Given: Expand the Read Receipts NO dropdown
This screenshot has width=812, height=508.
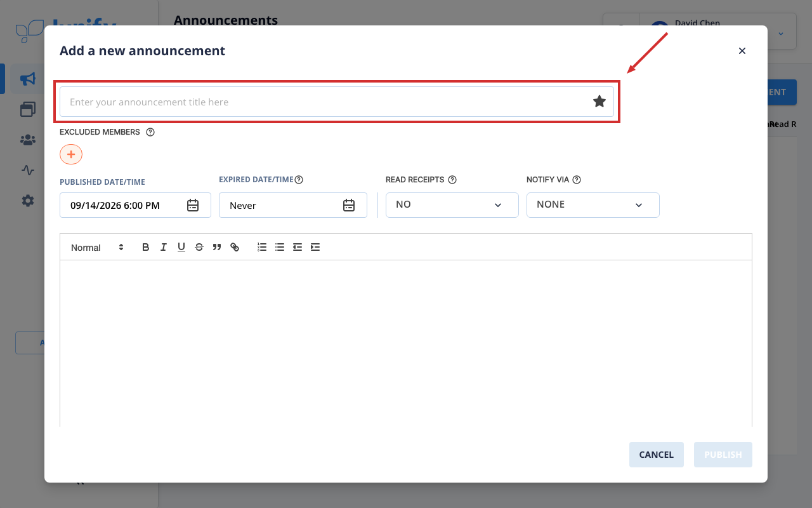Looking at the screenshot, I should (x=452, y=205).
